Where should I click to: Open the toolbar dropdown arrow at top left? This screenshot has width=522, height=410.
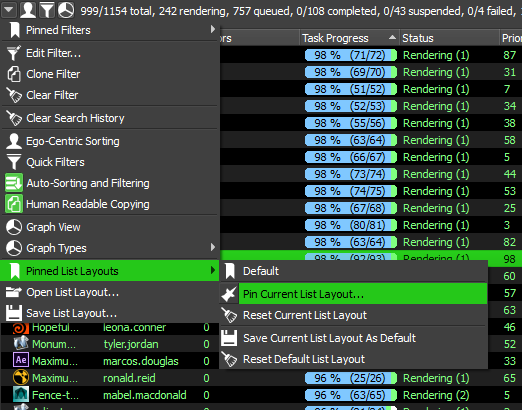9,10
